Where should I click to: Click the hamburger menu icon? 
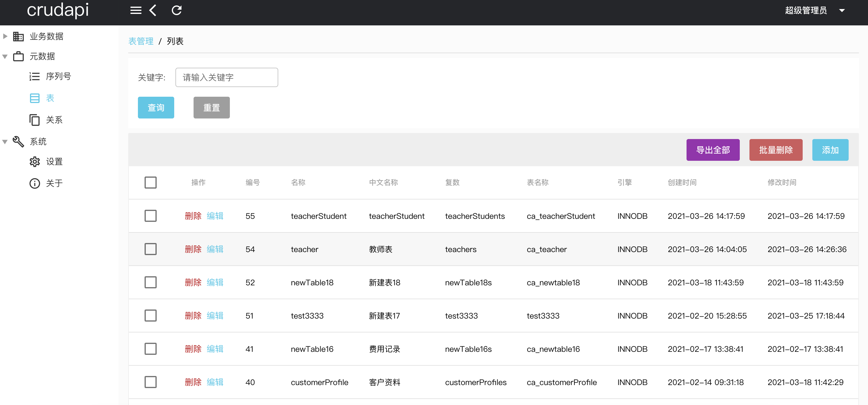pos(135,11)
